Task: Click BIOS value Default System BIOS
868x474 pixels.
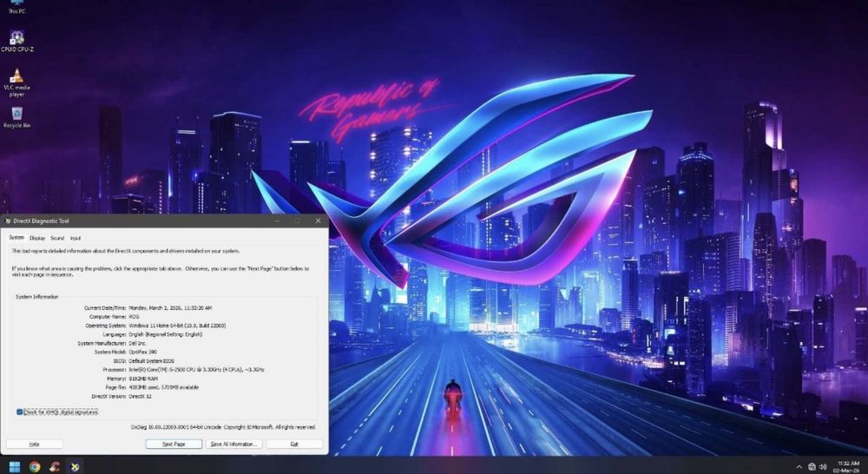Action: coord(152,361)
